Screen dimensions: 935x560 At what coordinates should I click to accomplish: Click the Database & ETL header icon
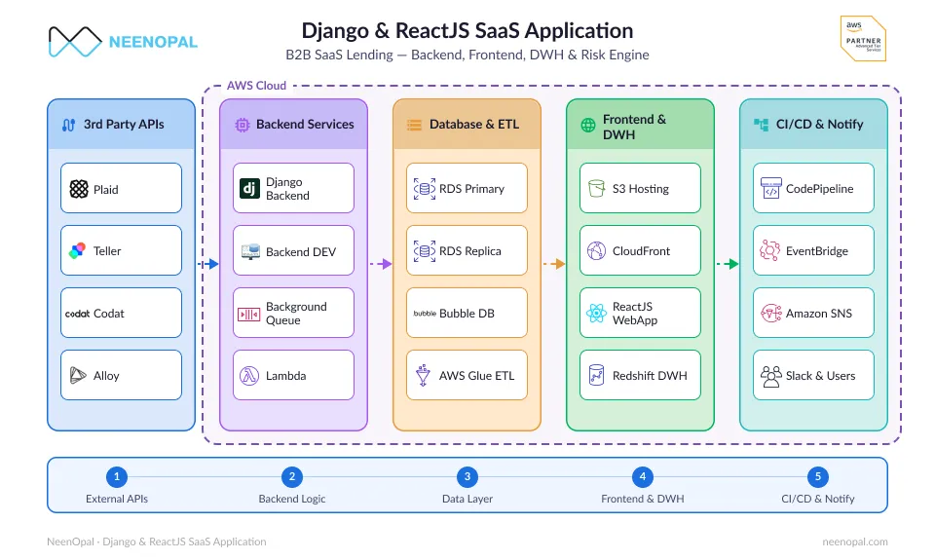(x=415, y=125)
